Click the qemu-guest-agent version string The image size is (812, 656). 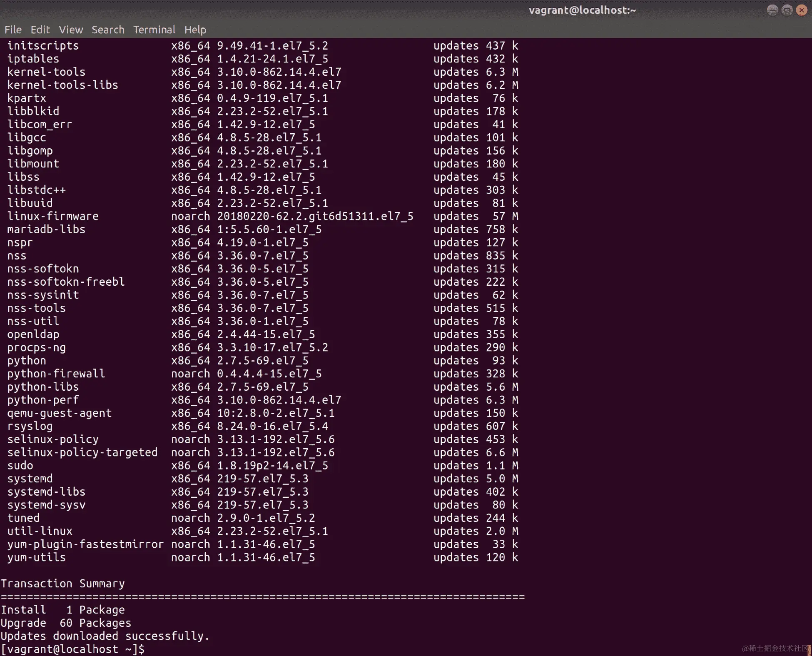click(275, 413)
